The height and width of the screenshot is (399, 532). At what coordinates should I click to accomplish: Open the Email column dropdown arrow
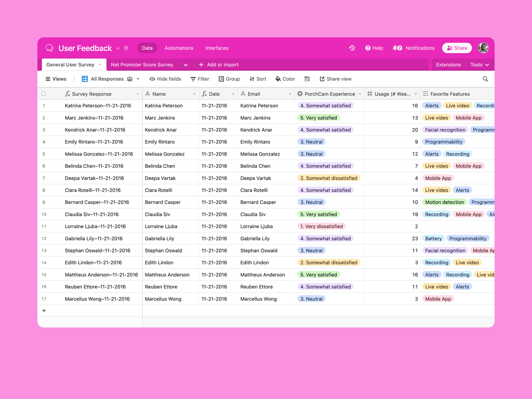290,94
